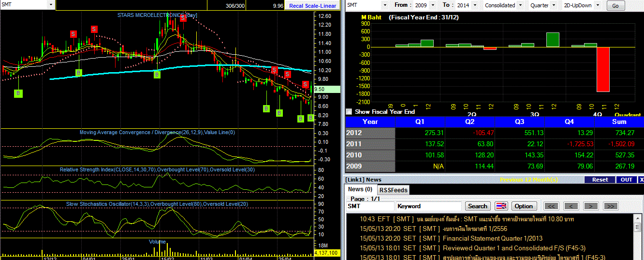Image resolution: width=644 pixels, height=260 pixels.
Task: Click the SMT symbol field in news search
Action: point(370,206)
